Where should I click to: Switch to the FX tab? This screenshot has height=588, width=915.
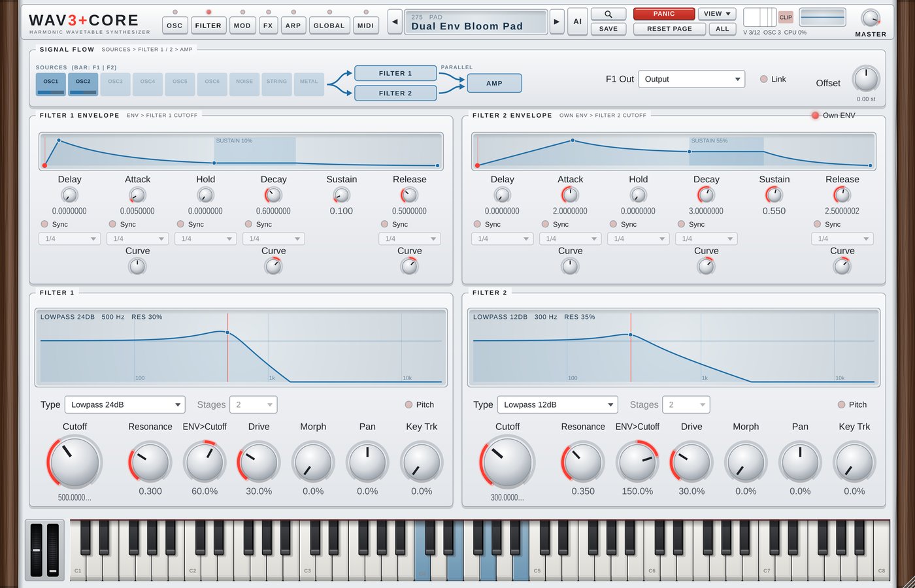coord(268,25)
